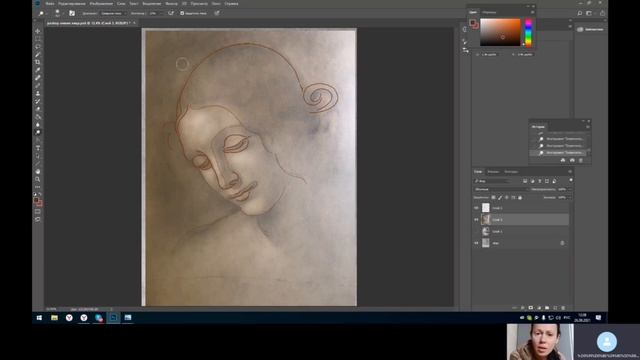
Task: Select the active Dodge tool
Action: [x=38, y=132]
